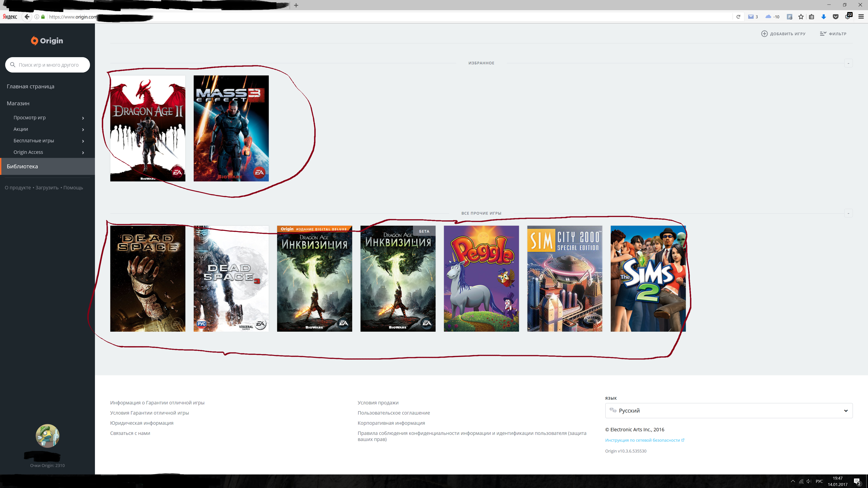Expand the 'Бесплатные игры' submenu arrow
This screenshot has height=488, width=868.
tap(83, 141)
